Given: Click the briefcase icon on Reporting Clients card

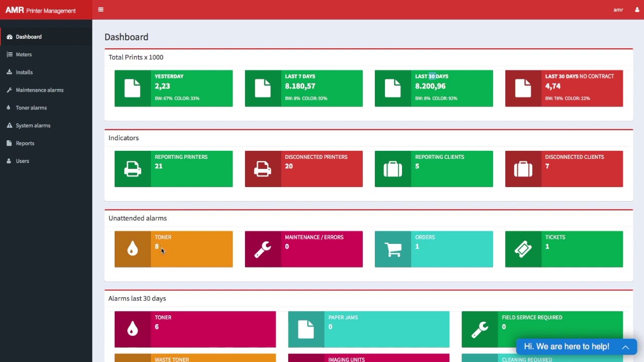Looking at the screenshot, I should [393, 169].
